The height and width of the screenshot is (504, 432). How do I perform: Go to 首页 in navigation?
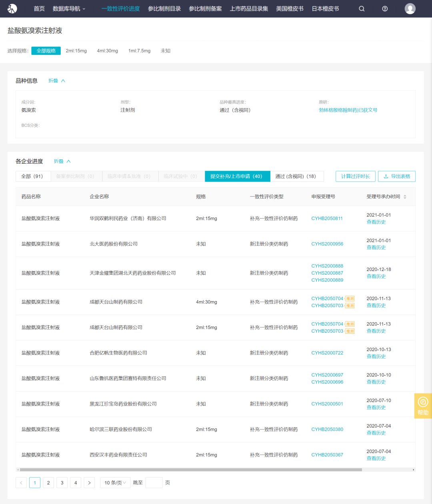pyautogui.click(x=39, y=9)
